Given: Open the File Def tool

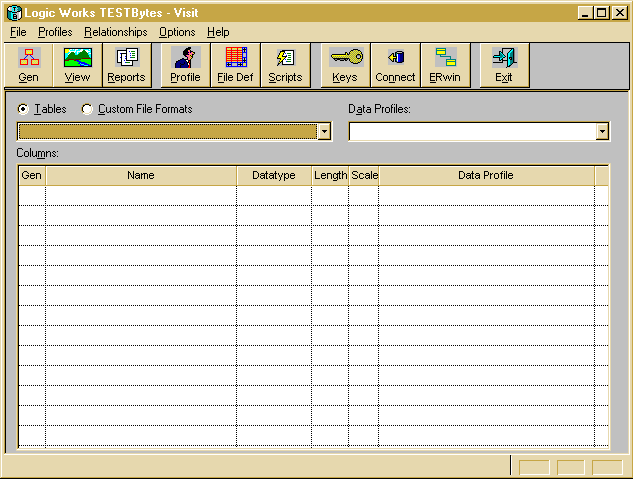Looking at the screenshot, I should pos(235,65).
